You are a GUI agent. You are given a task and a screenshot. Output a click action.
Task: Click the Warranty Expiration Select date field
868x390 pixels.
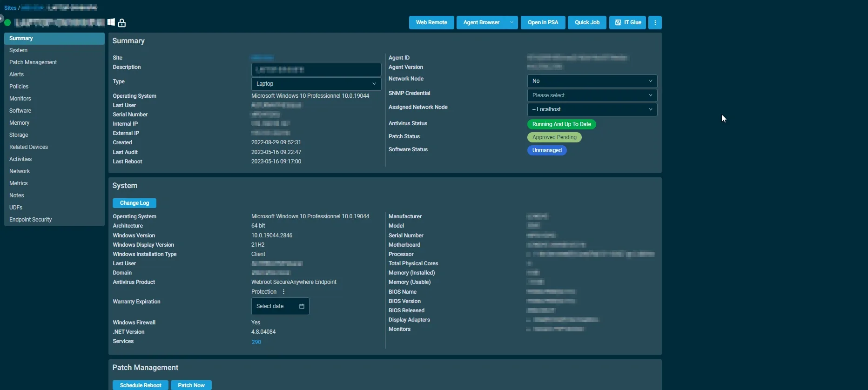280,306
